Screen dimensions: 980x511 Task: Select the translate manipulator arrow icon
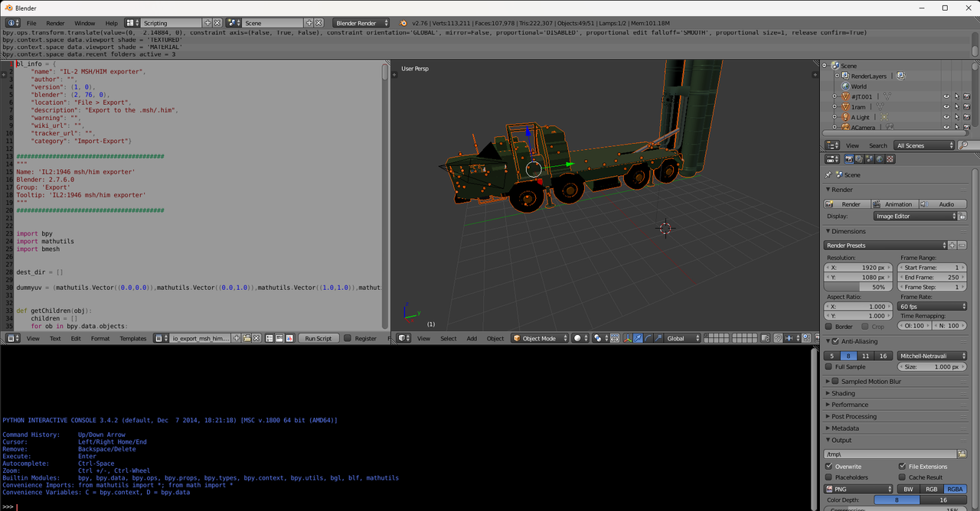[638, 338]
